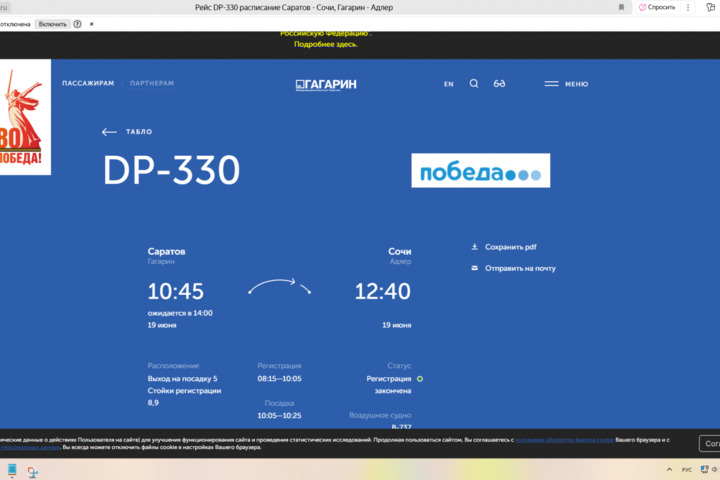Close the top notification bar with X
This screenshot has width=720, height=480.
91,24
